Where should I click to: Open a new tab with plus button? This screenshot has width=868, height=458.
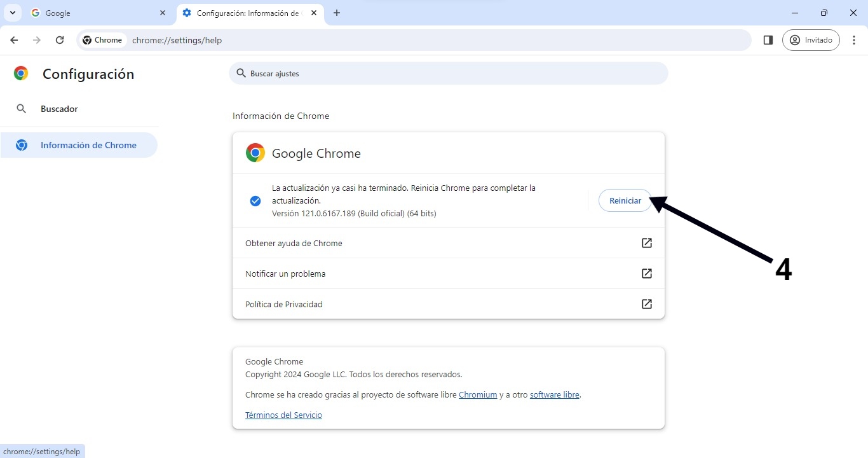337,13
